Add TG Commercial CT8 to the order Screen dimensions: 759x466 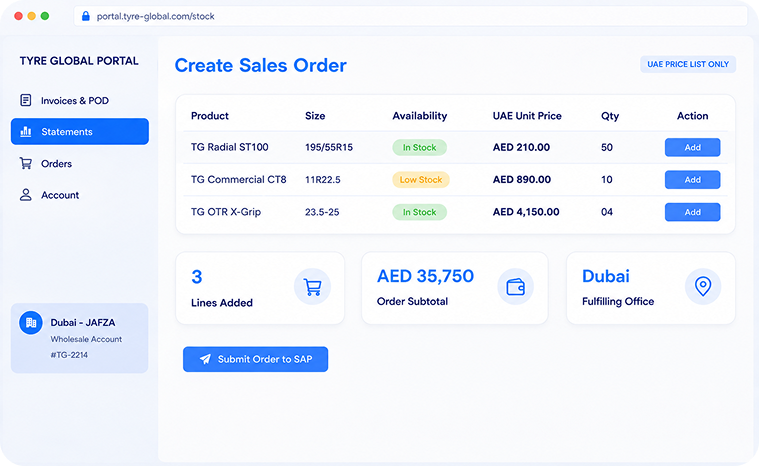click(x=692, y=180)
